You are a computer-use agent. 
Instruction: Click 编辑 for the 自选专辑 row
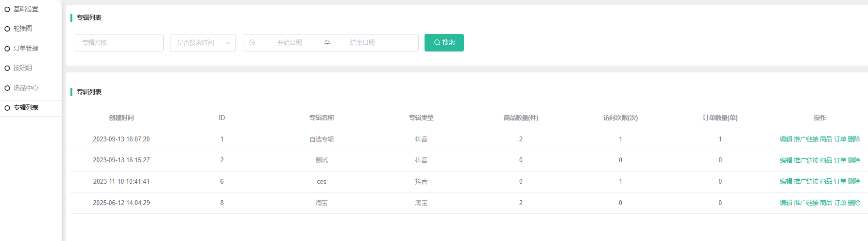tap(785, 139)
